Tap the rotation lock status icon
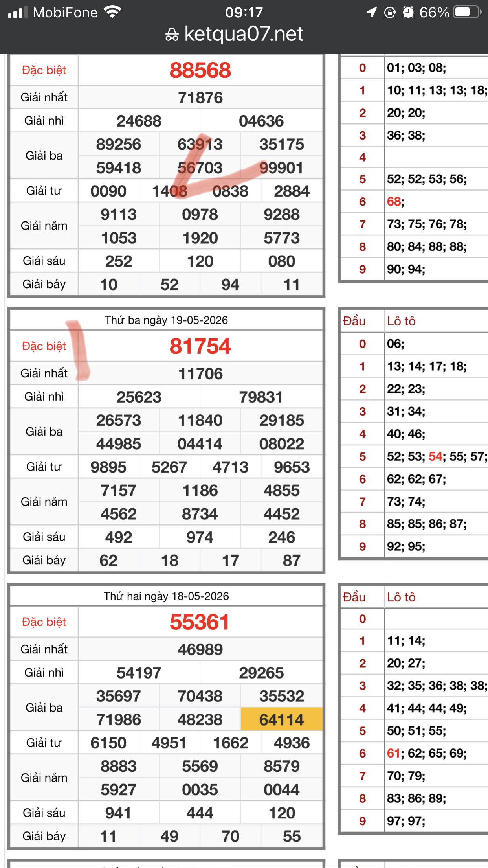488x868 pixels. click(390, 12)
